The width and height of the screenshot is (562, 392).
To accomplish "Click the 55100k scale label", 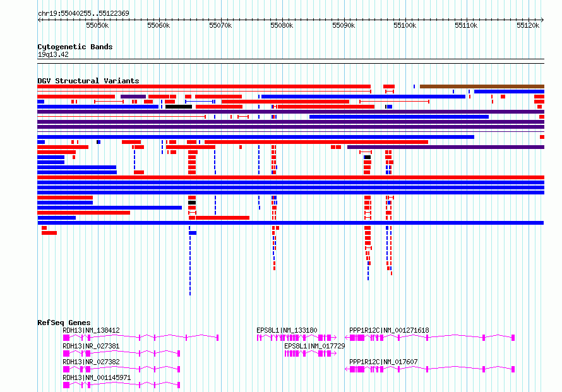I will tap(405, 25).
